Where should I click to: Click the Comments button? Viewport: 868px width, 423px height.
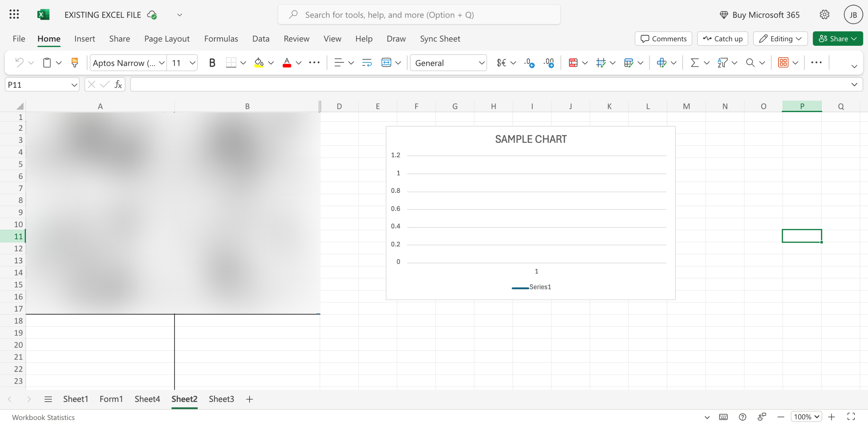(x=663, y=39)
